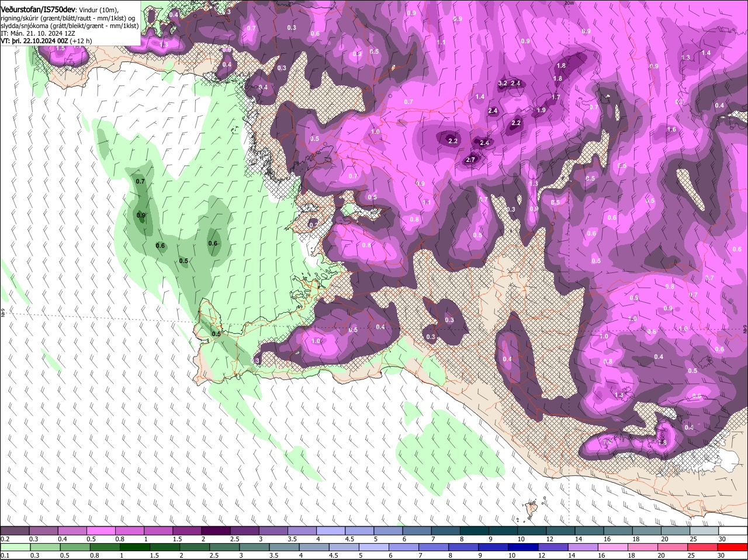Click the lower legend's red 30 swatch
748x560 pixels.
[x=732, y=547]
